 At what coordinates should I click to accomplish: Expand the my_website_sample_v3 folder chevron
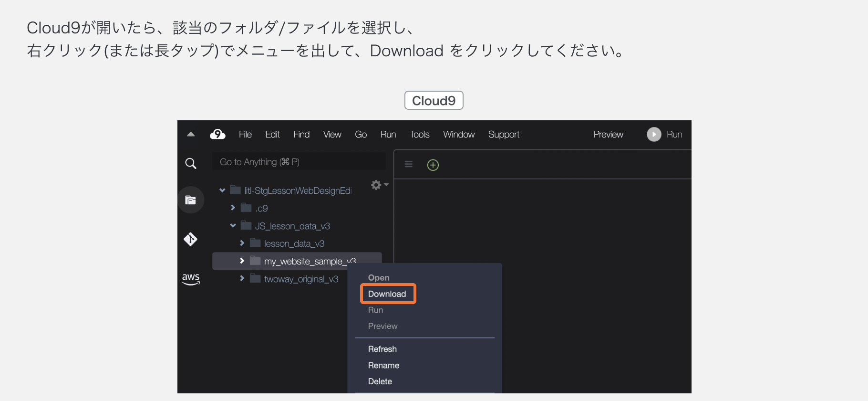pyautogui.click(x=242, y=261)
